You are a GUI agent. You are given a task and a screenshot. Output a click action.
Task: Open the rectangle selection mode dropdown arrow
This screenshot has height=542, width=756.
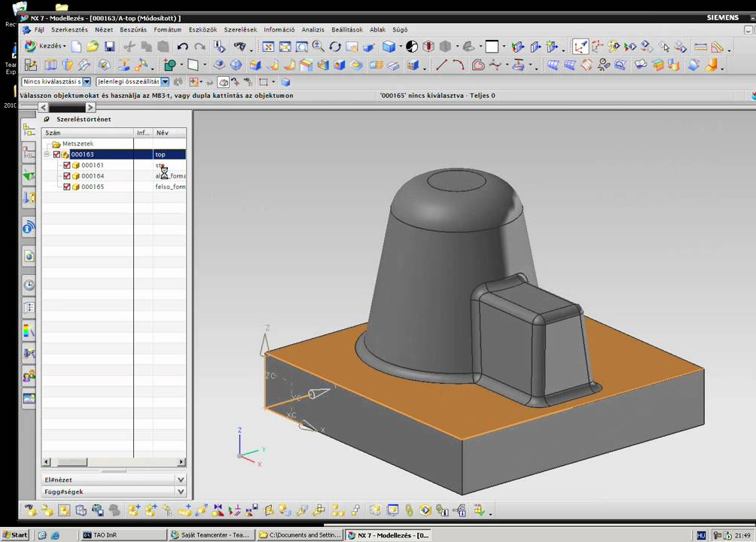273,82
